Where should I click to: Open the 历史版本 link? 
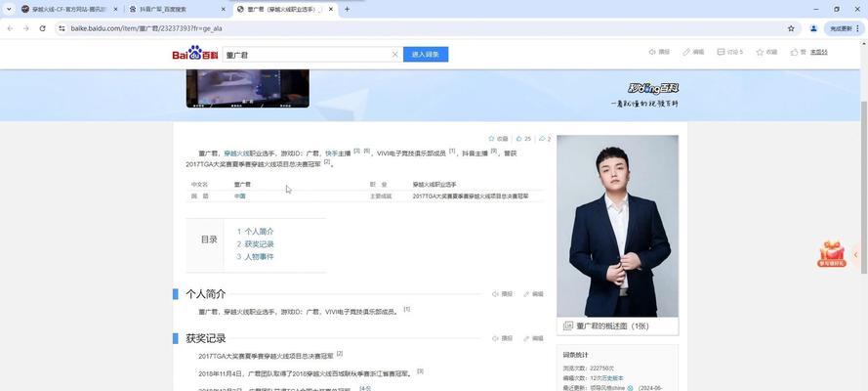(x=613, y=377)
